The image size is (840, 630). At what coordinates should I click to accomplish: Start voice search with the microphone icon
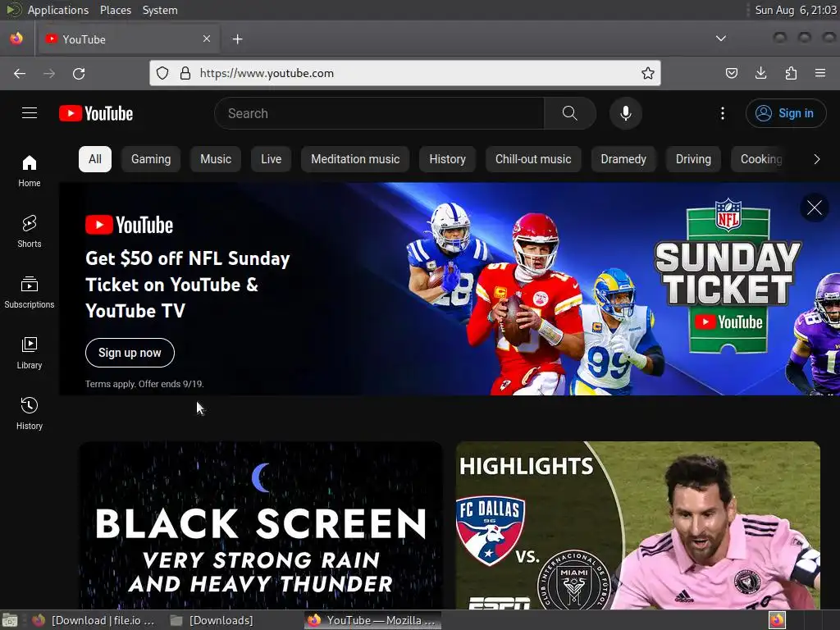coord(625,113)
